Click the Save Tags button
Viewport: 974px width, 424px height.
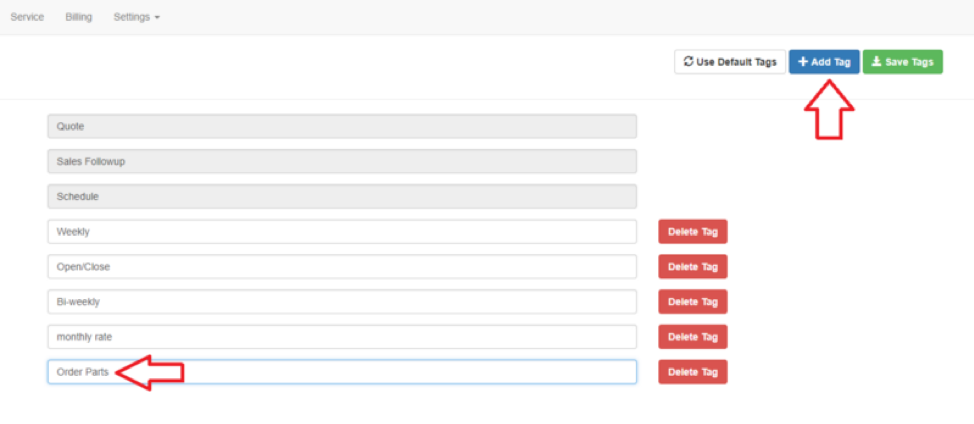[902, 62]
